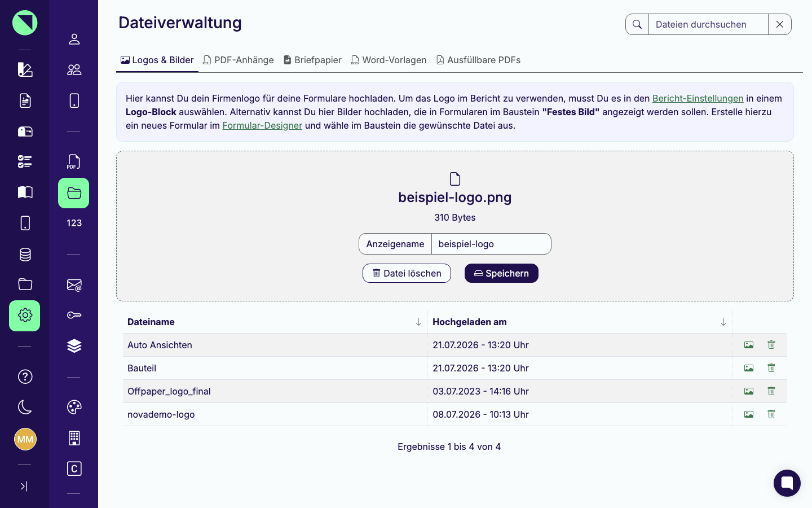Viewport: 812px width, 508px height.
Task: Open the highlighted green settings gear
Action: point(25,316)
